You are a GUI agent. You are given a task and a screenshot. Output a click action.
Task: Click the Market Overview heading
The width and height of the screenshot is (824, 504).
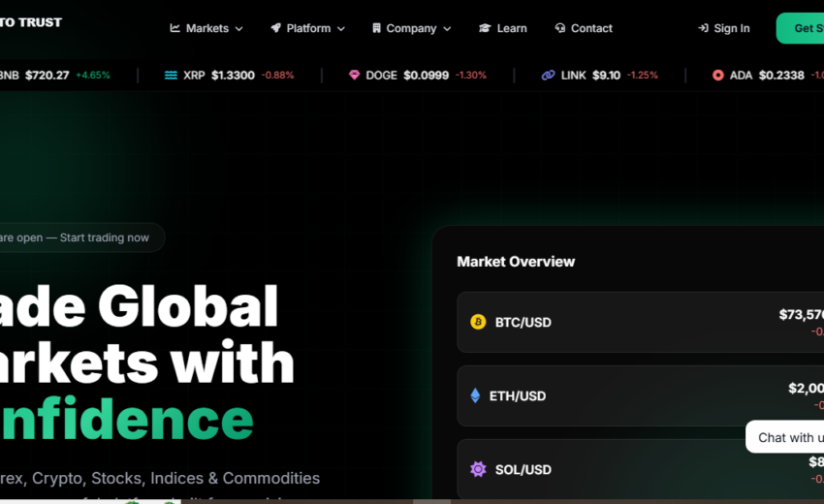pyautogui.click(x=516, y=262)
